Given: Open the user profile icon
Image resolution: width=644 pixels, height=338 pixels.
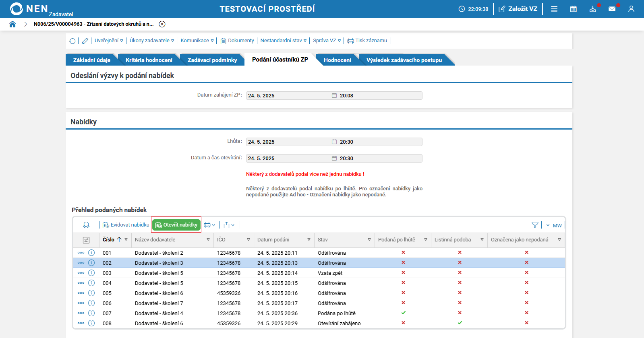Looking at the screenshot, I should click(631, 9).
